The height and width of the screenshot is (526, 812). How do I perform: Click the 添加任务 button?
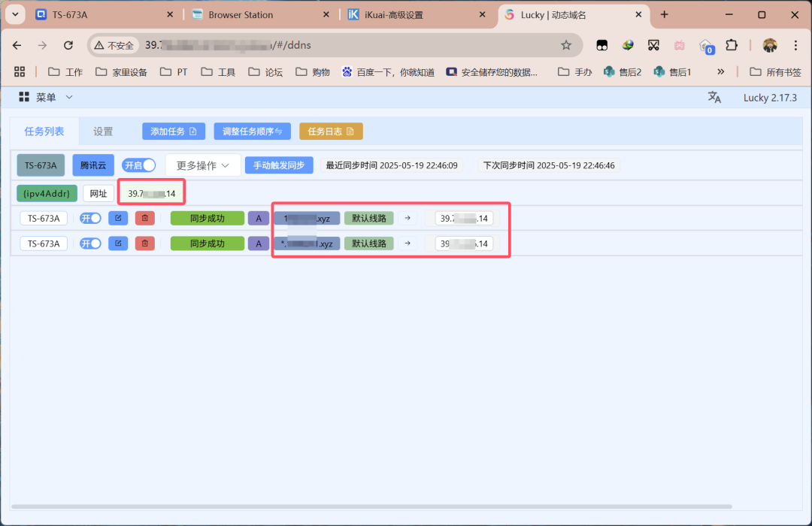173,131
